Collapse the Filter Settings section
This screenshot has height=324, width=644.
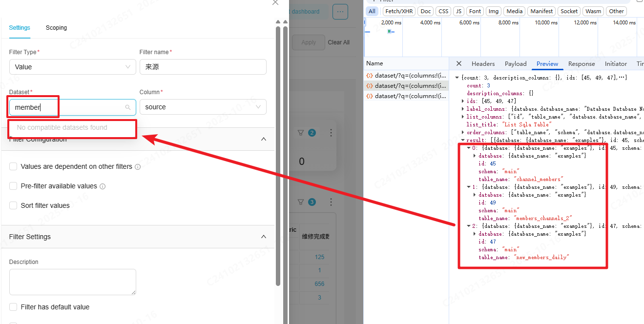(264, 237)
